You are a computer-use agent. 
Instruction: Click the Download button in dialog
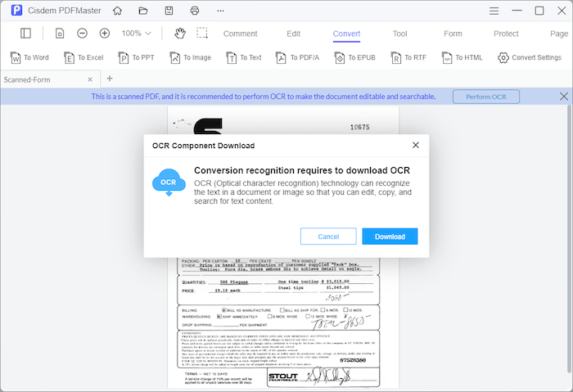pyautogui.click(x=390, y=237)
